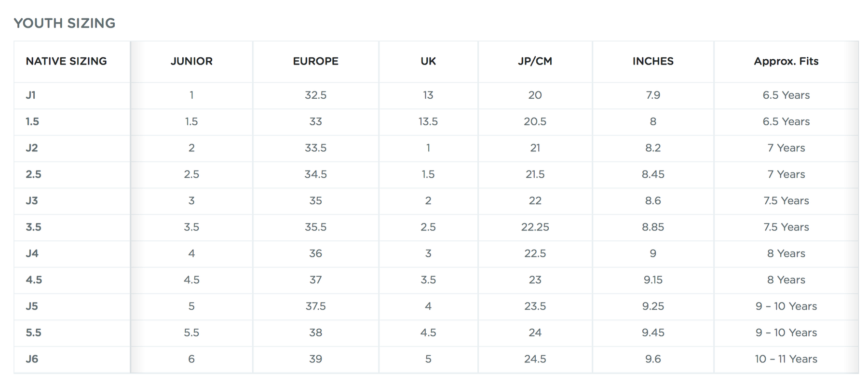Click the INCHES column header

(x=653, y=61)
